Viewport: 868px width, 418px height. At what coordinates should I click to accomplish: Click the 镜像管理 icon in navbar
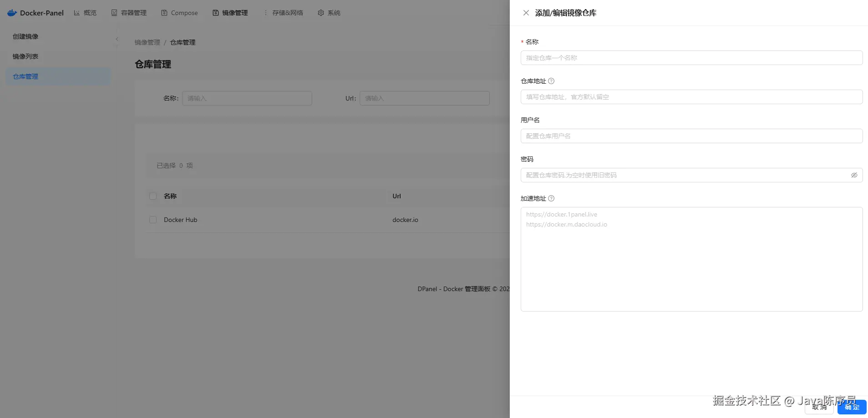[216, 13]
